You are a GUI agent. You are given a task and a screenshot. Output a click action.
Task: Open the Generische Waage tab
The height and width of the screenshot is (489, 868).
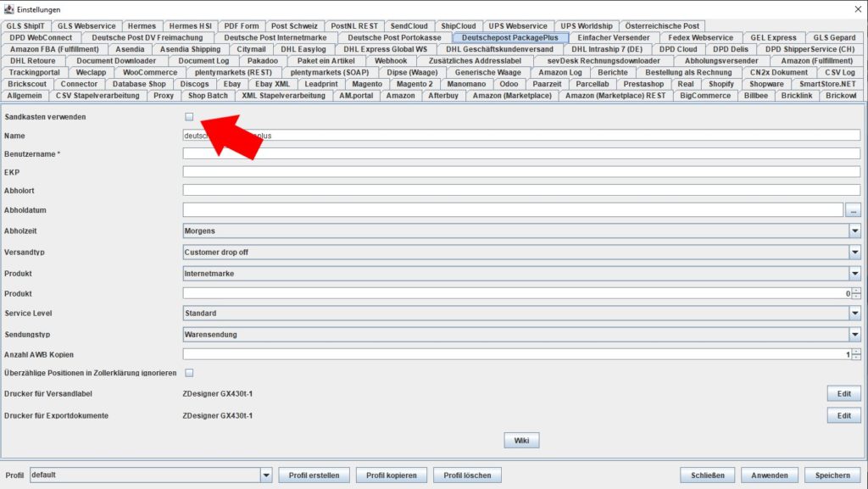[x=487, y=73]
